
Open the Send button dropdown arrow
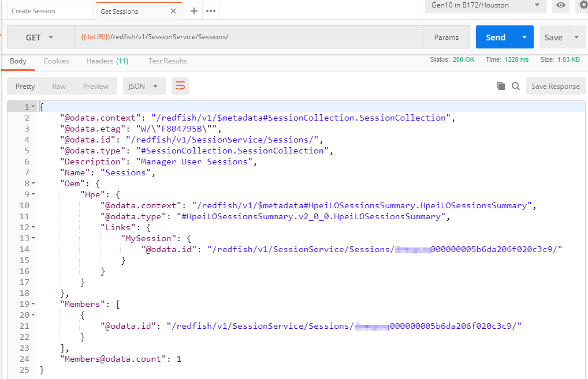click(524, 37)
